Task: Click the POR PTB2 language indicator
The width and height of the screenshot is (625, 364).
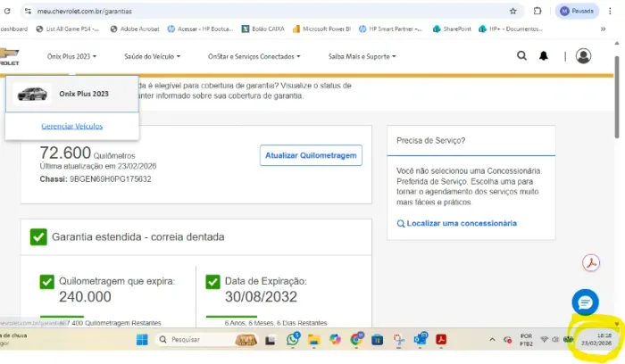Action: tap(526, 340)
